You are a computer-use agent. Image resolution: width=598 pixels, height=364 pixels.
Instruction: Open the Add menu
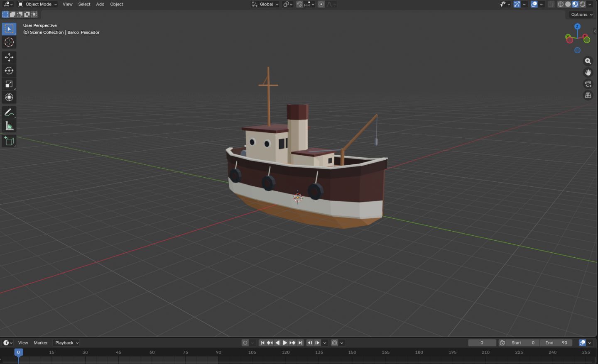click(x=100, y=4)
